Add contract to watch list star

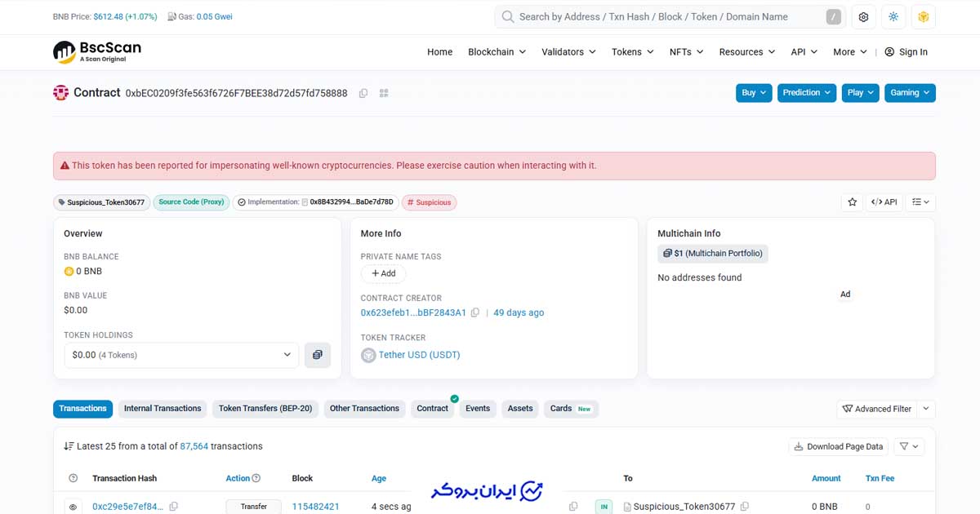click(853, 202)
